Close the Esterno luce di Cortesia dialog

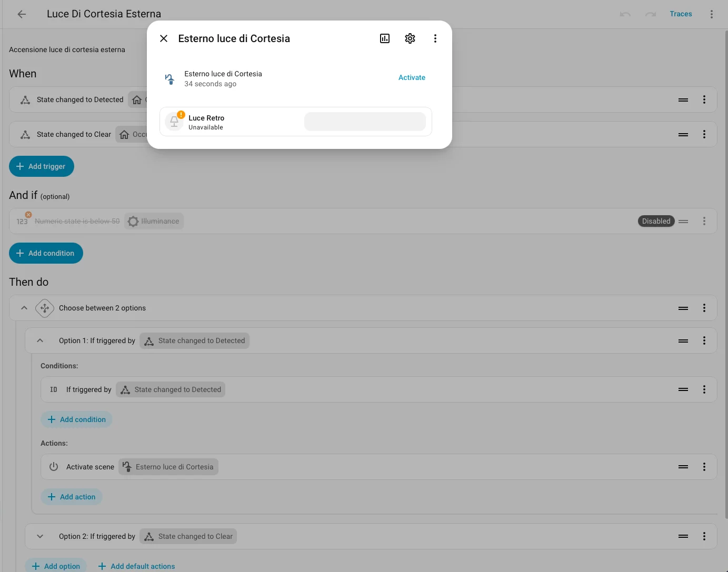click(164, 38)
